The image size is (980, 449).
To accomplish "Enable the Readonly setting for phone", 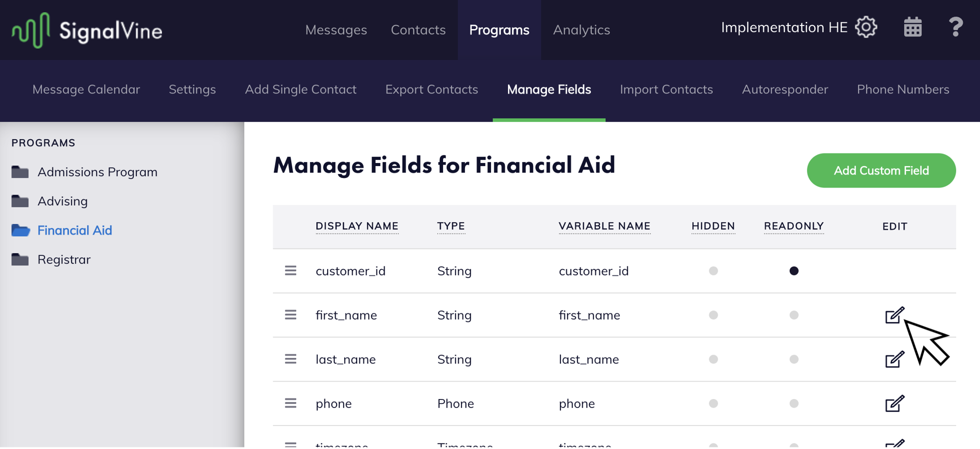I will click(x=794, y=403).
